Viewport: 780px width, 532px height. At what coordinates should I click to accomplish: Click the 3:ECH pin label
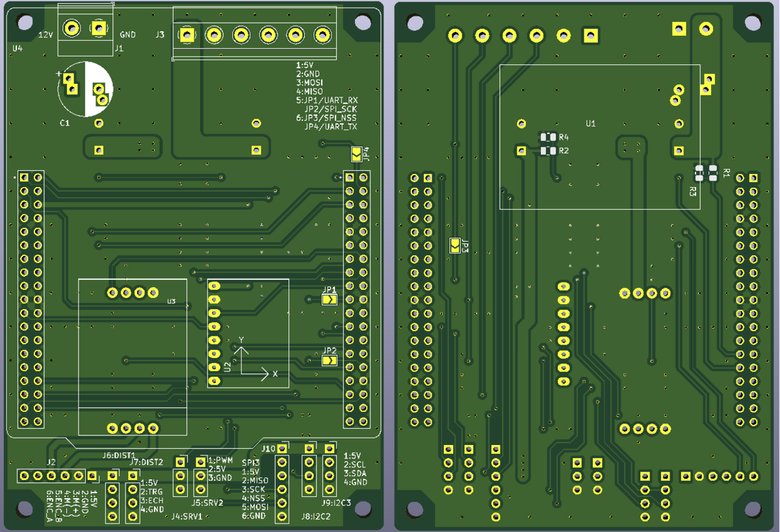tap(152, 501)
